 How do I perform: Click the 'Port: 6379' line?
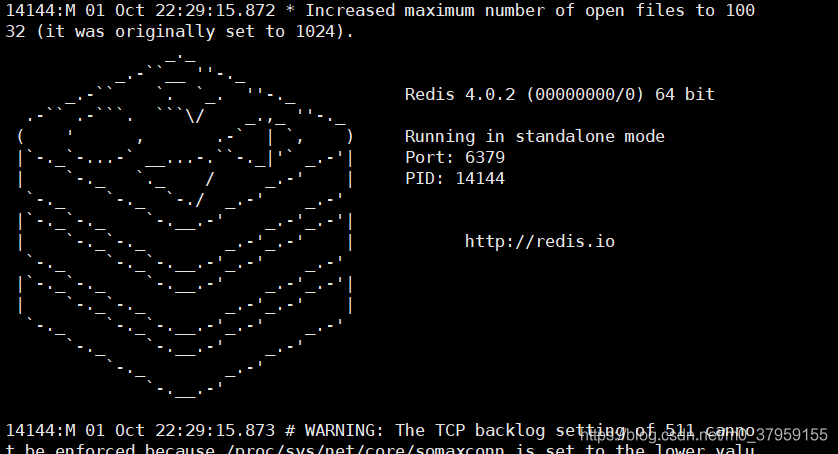click(x=455, y=157)
